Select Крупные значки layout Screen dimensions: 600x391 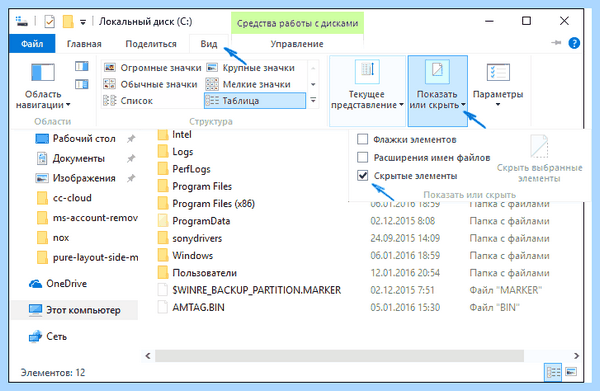click(251, 68)
